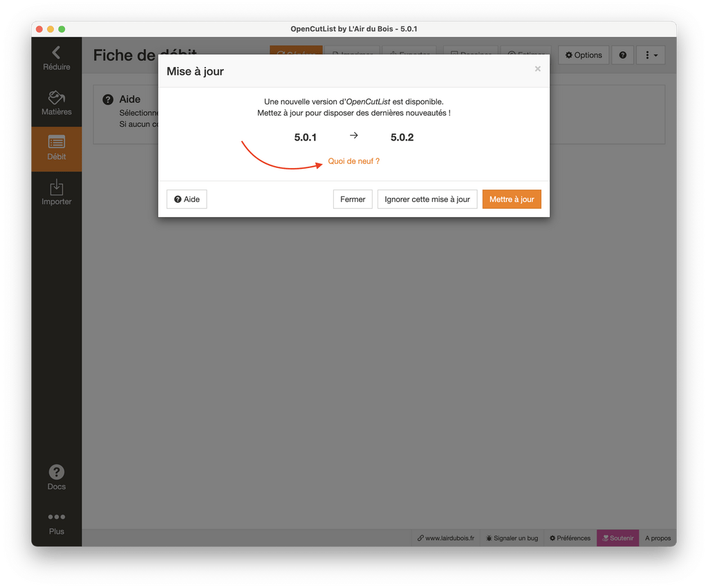Click the question mark icon beside Aide heading

pyautogui.click(x=108, y=100)
